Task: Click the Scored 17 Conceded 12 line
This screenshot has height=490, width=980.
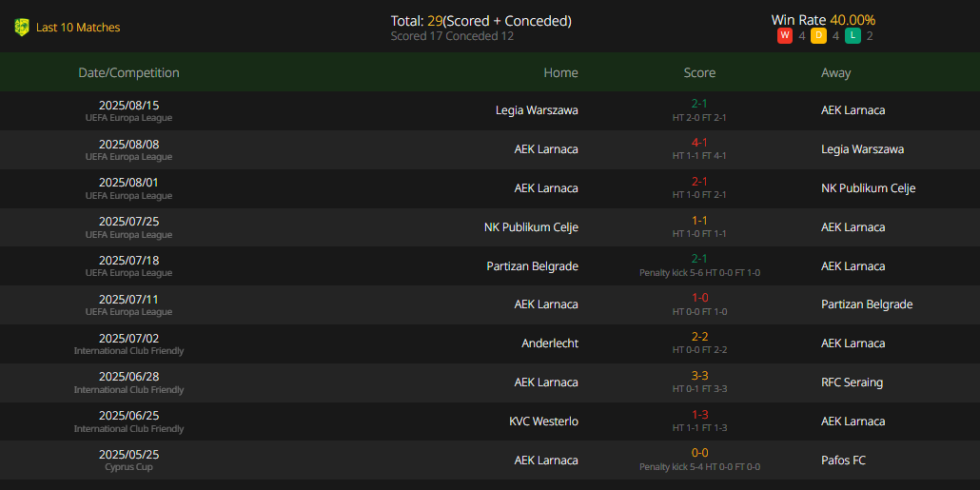Action: (452, 36)
